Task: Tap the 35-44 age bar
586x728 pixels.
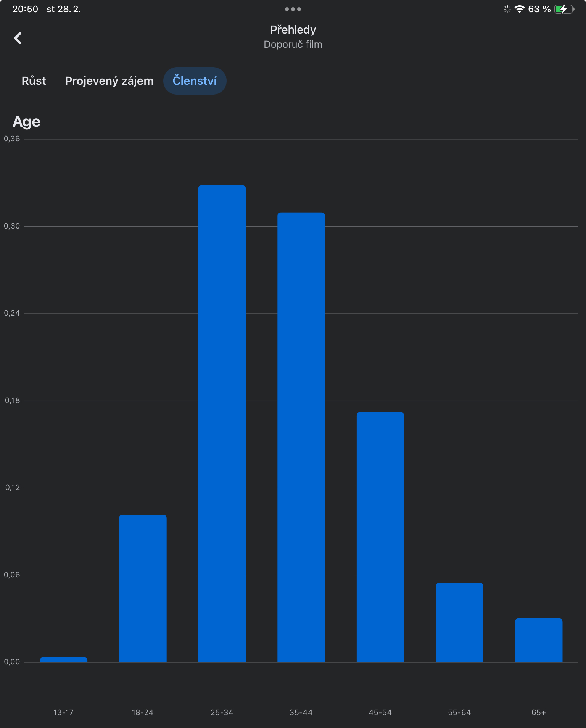Action: pos(301,437)
